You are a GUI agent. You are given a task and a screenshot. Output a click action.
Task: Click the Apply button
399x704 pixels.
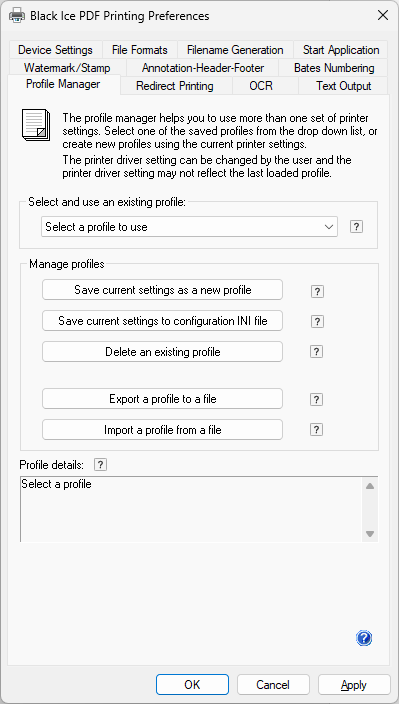click(354, 685)
